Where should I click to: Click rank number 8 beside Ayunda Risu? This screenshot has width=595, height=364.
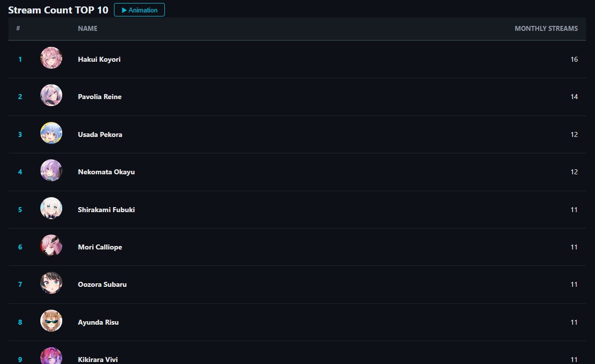(x=20, y=322)
